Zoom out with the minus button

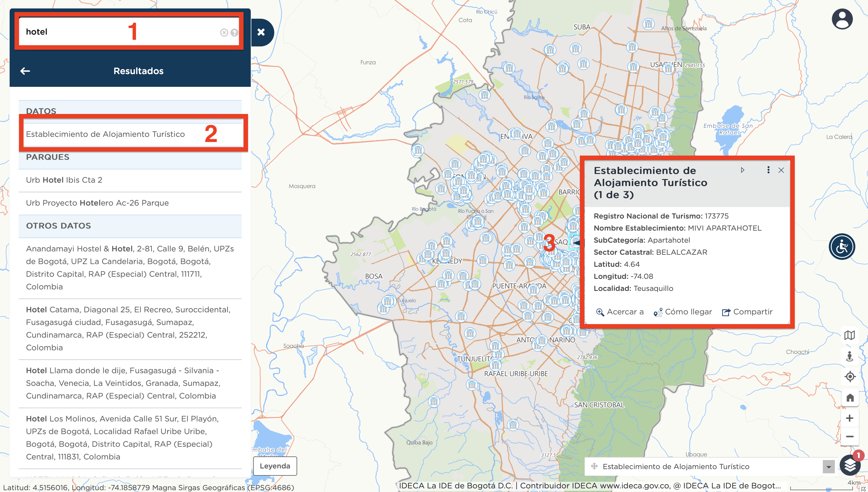pos(849,437)
